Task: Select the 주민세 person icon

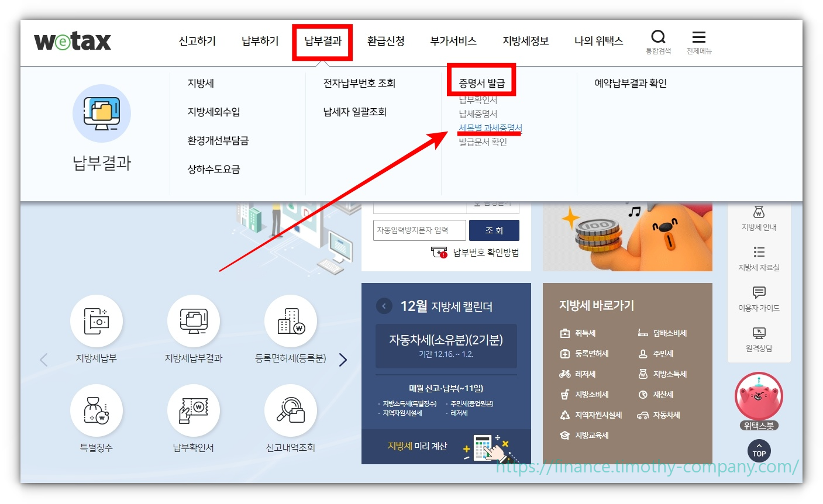Action: pos(645,353)
